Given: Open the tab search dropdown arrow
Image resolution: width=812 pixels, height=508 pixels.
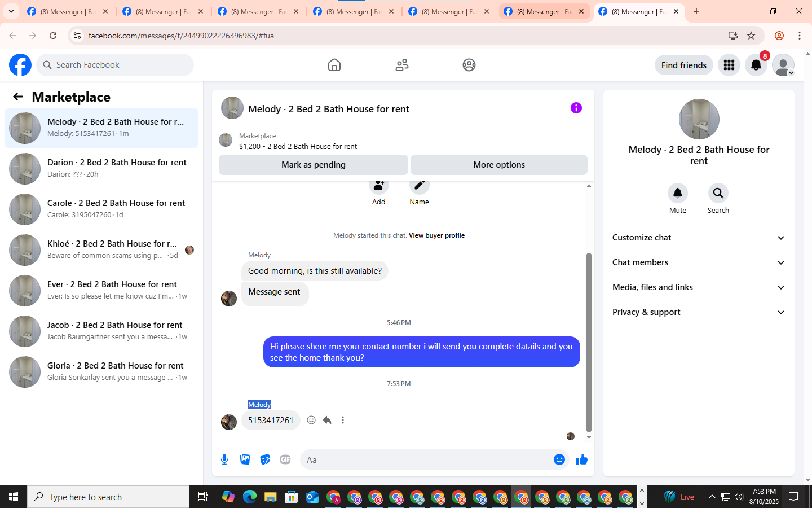Looking at the screenshot, I should click(x=11, y=11).
